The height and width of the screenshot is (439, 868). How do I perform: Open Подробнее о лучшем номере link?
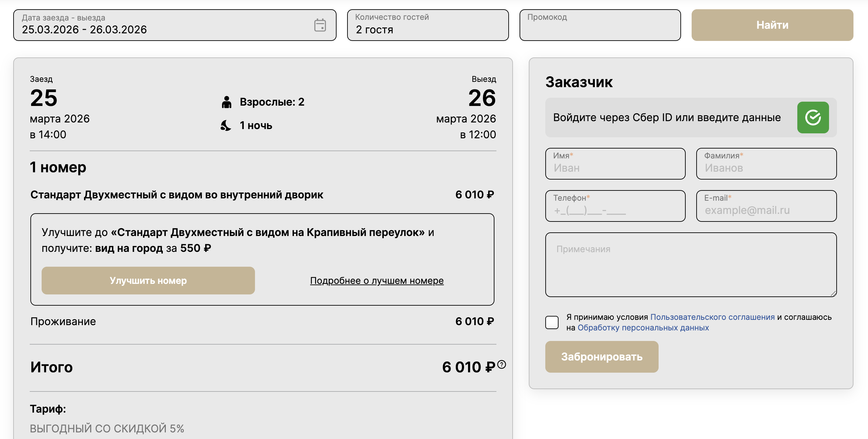pyautogui.click(x=377, y=281)
